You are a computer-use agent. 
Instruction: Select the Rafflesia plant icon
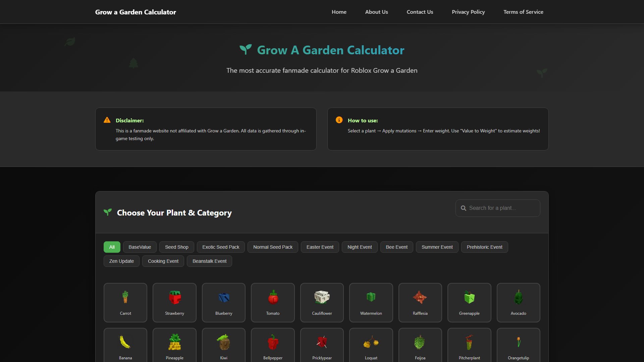coord(420,297)
